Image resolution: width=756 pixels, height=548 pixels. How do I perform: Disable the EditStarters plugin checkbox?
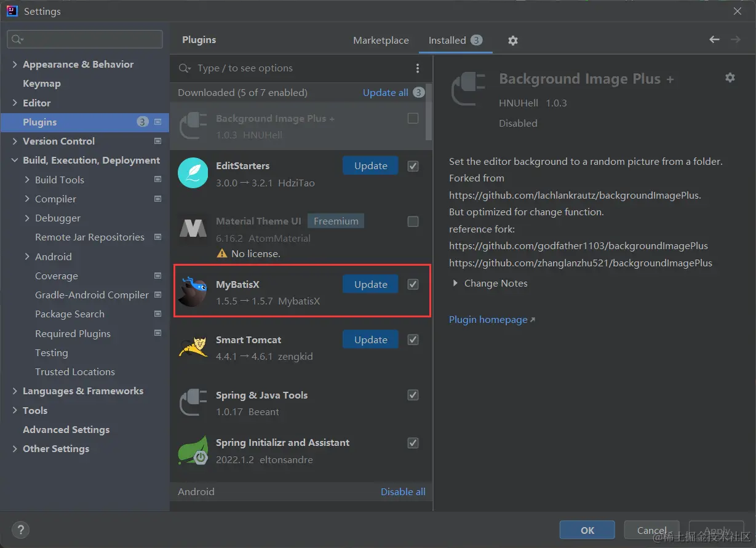413,166
